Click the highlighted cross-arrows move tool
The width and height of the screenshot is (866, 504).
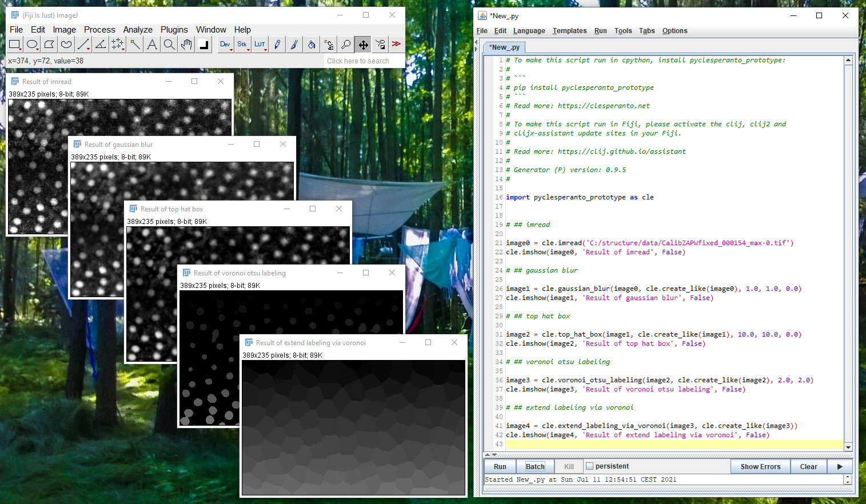(363, 44)
